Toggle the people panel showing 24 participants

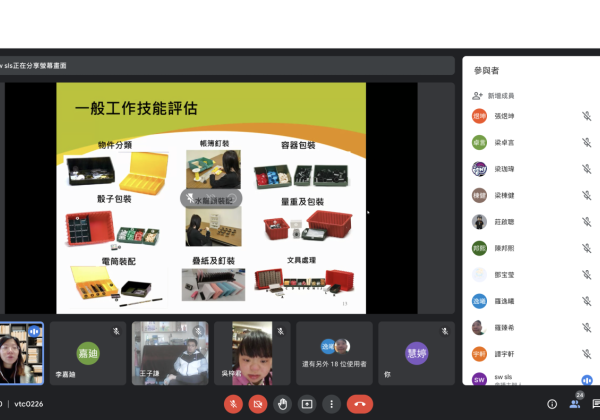pyautogui.click(x=575, y=404)
